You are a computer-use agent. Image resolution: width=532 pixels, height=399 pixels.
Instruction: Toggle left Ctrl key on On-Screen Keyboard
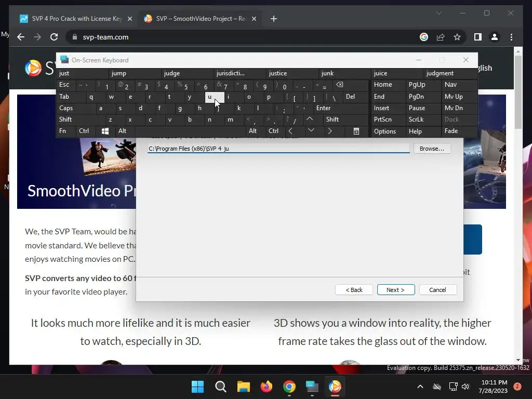86,131
